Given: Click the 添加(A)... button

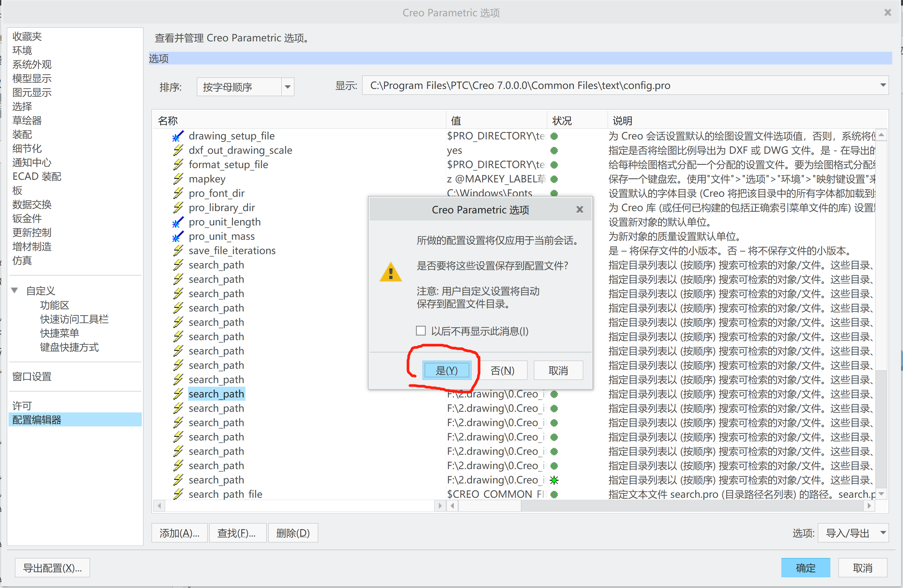Looking at the screenshot, I should click(180, 533).
